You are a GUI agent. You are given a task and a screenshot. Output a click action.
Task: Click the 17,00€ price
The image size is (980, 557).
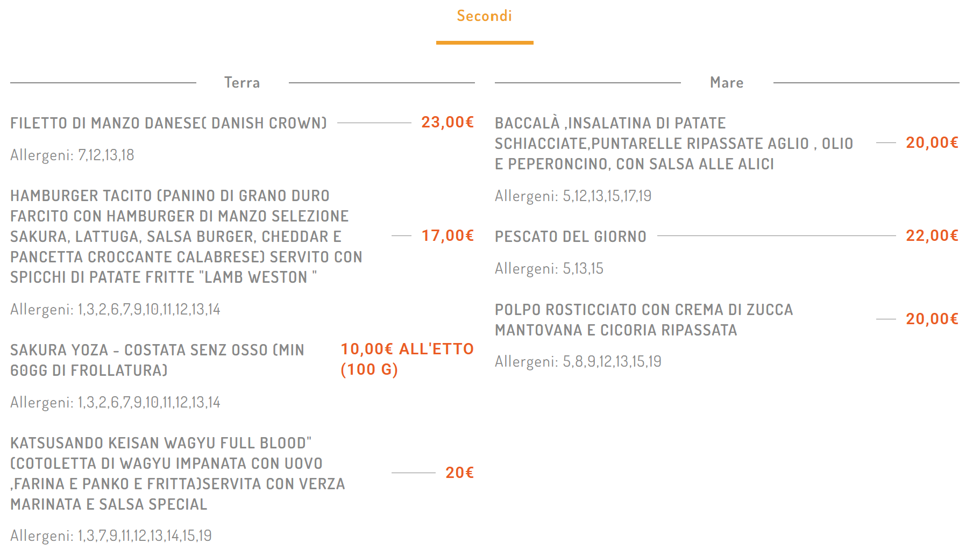pyautogui.click(x=448, y=236)
